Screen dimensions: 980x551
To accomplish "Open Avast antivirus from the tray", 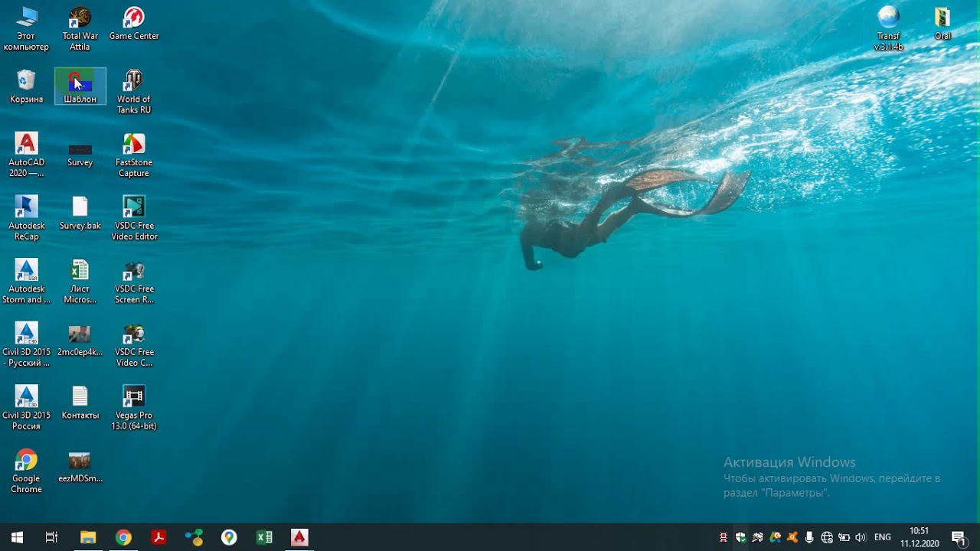I will point(792,537).
